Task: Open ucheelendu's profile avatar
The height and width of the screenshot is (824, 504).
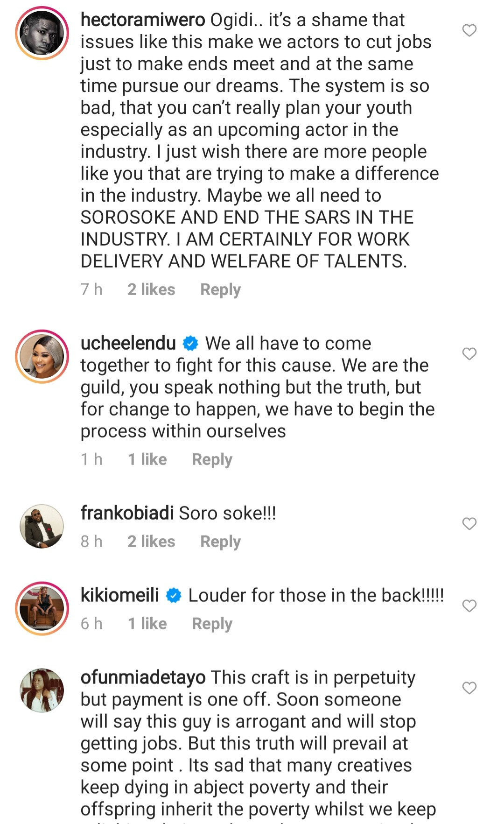Action: (42, 357)
